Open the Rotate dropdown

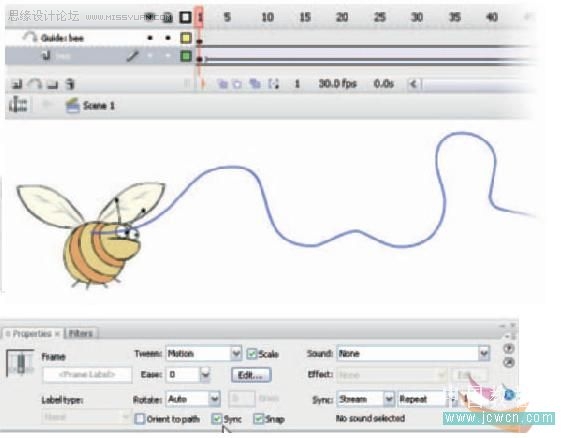[x=214, y=399]
